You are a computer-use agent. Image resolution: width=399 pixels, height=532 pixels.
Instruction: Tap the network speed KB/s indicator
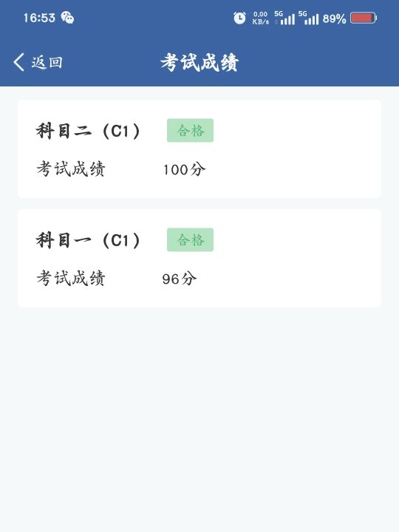pos(261,18)
